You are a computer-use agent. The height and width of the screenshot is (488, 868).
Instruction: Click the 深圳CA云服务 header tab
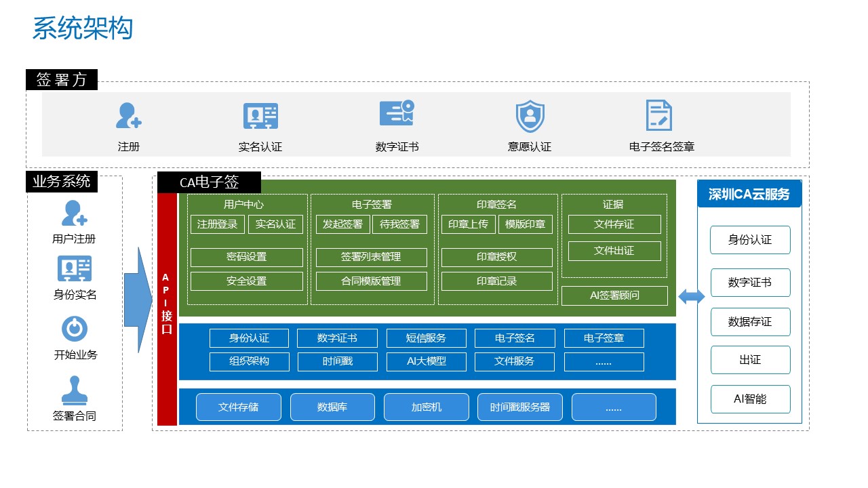click(749, 195)
